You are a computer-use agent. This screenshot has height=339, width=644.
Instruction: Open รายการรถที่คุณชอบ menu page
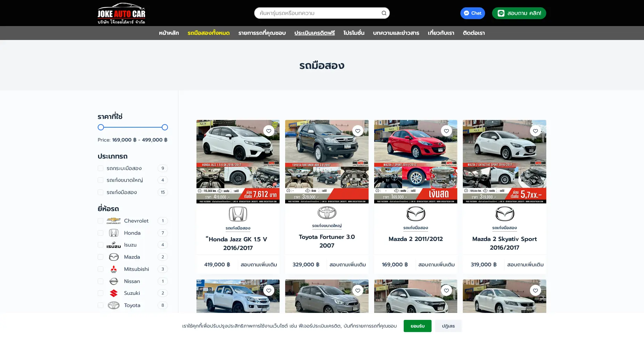coord(262,33)
